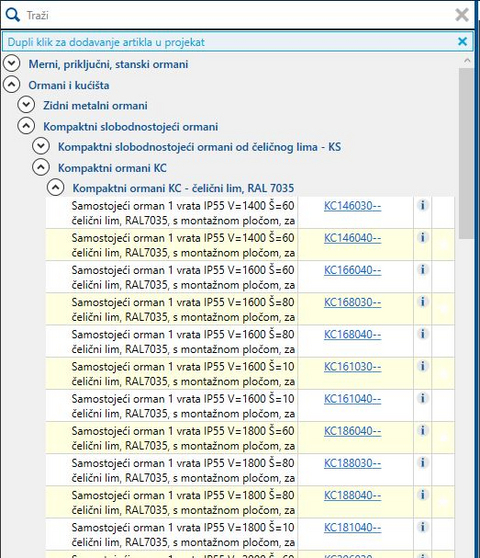480x558 pixels.
Task: Select description text of KC186040-- row
Action: [x=183, y=438]
